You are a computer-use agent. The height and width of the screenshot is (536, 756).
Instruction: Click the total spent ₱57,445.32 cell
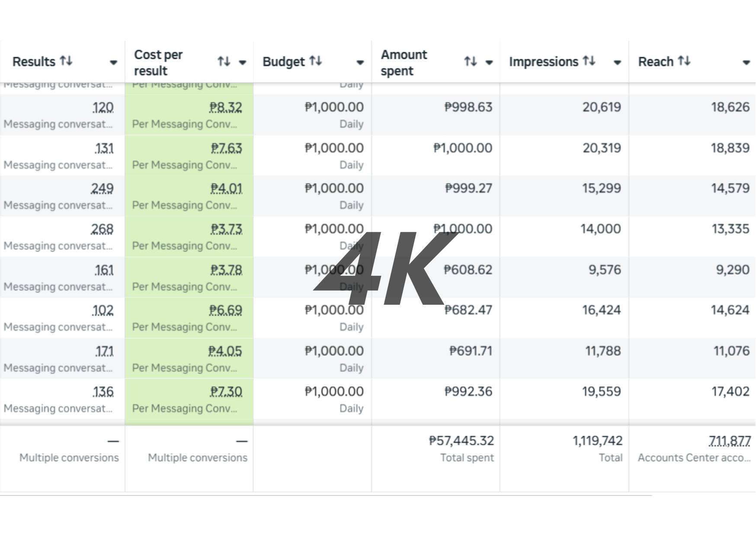(461, 441)
